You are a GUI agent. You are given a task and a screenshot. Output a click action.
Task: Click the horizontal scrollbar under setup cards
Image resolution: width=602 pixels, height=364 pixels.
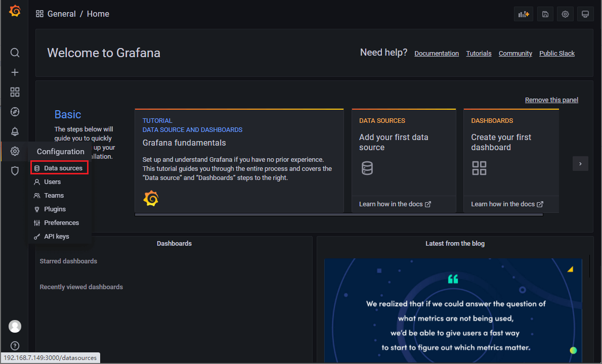tap(339, 215)
